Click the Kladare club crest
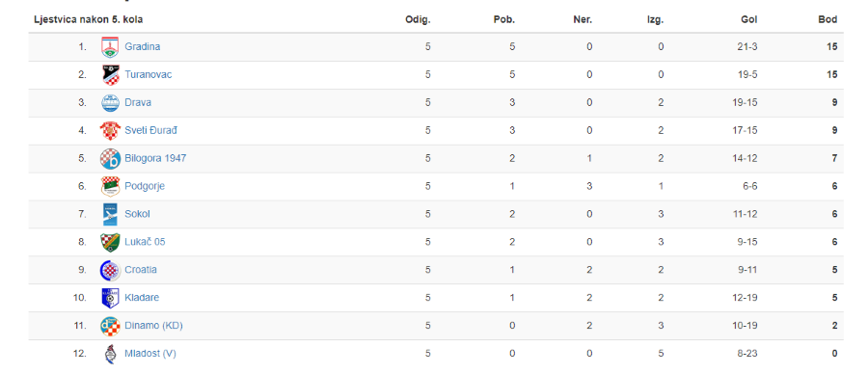This screenshot has width=868, height=374. [110, 298]
